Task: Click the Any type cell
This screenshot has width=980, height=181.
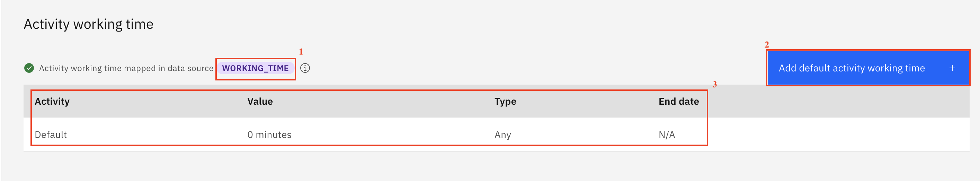Action: coord(502,135)
